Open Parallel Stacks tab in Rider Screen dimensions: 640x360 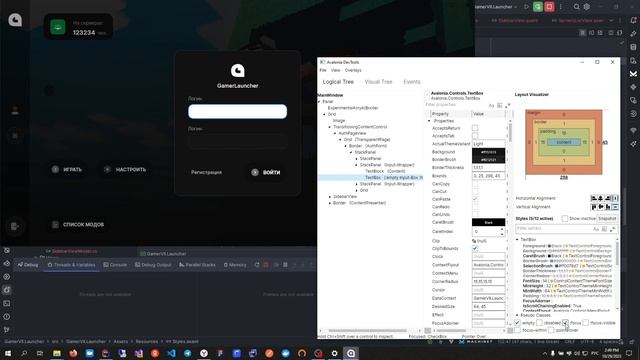(x=197, y=265)
